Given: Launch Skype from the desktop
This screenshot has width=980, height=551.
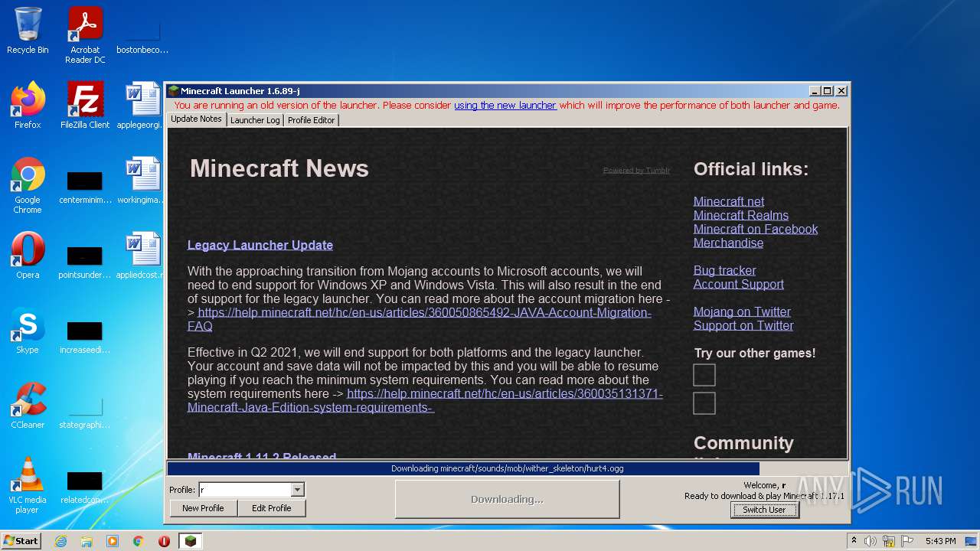Looking at the screenshot, I should click(x=28, y=331).
